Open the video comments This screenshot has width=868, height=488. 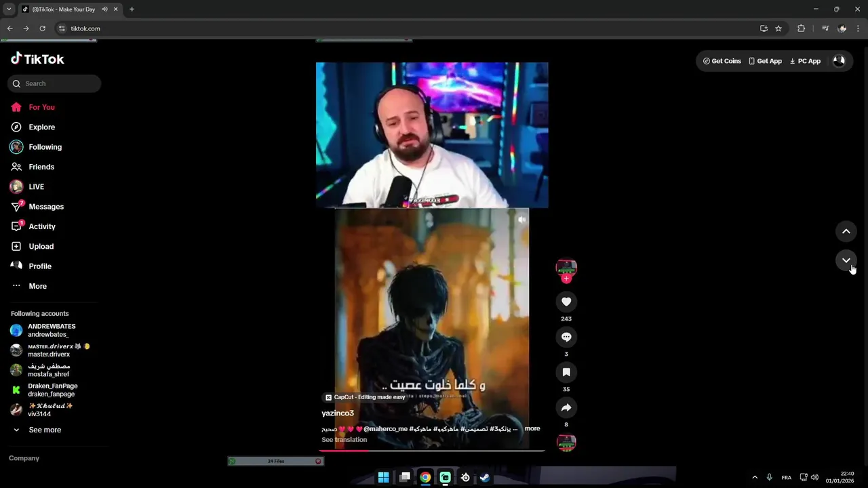point(566,337)
